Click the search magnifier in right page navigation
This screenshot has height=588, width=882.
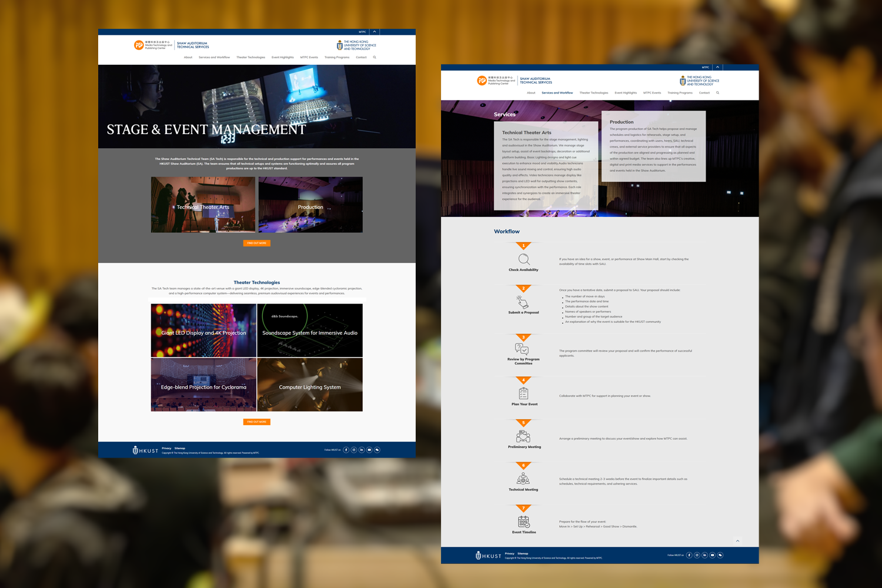717,93
